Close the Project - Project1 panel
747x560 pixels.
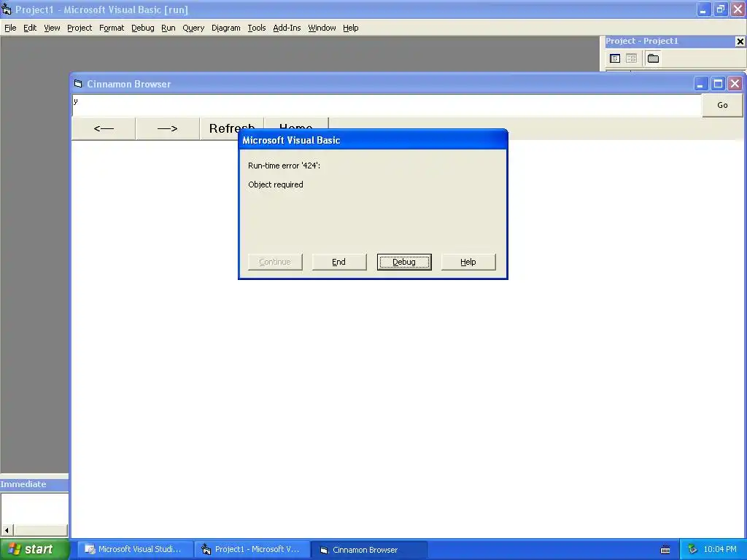coord(740,42)
